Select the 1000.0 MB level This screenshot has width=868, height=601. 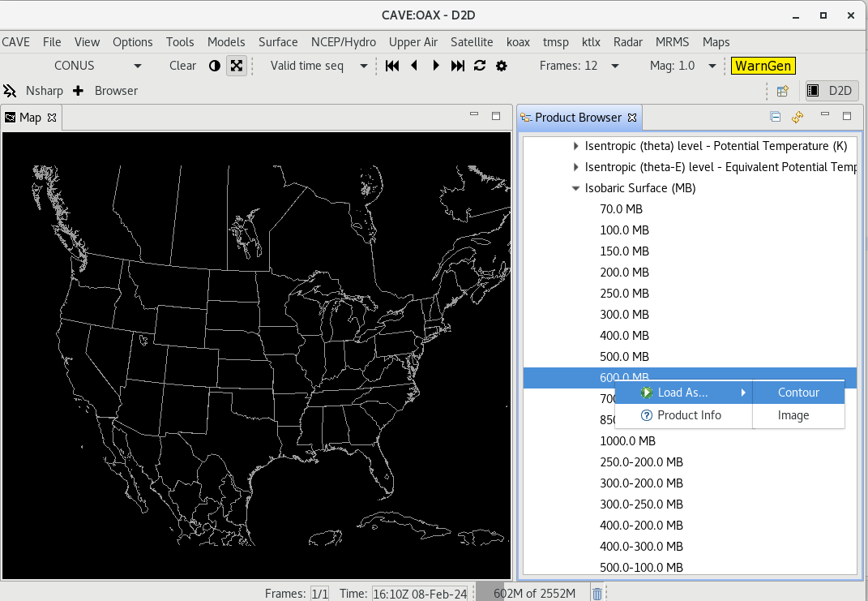pyautogui.click(x=627, y=441)
